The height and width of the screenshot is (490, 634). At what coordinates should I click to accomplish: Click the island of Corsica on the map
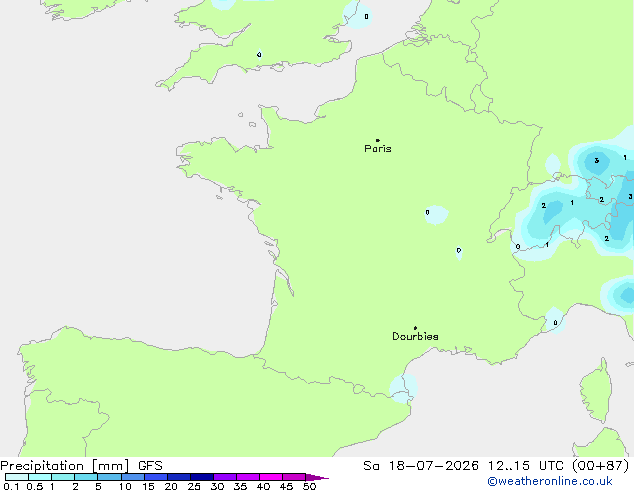596,390
